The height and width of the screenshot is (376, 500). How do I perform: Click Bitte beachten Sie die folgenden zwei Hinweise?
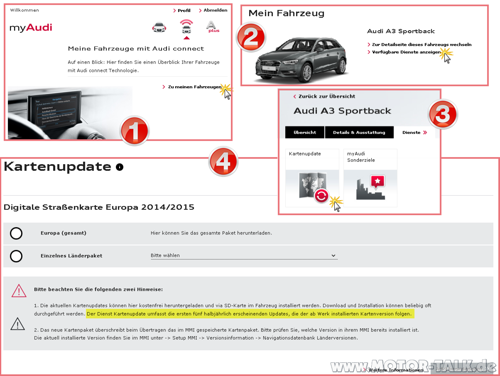(98, 289)
